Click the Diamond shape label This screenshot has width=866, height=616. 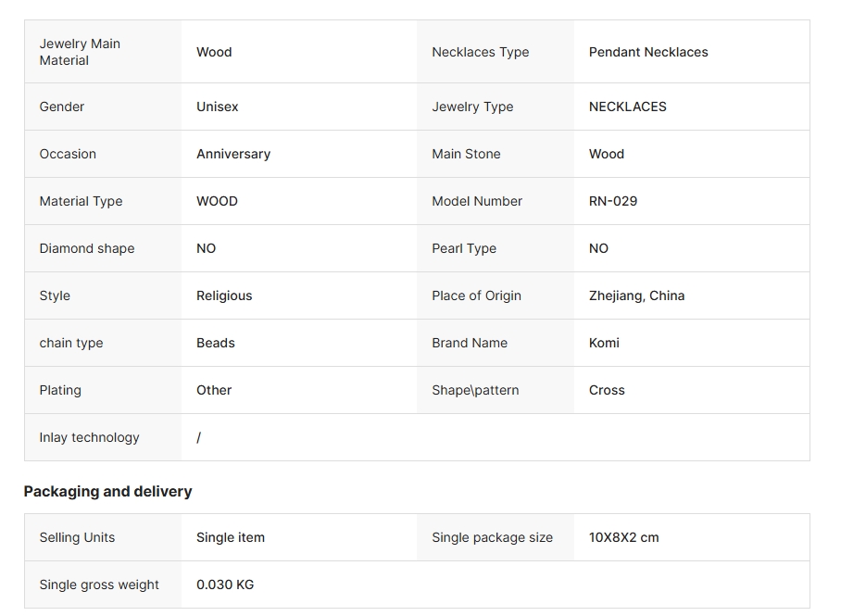pos(87,248)
